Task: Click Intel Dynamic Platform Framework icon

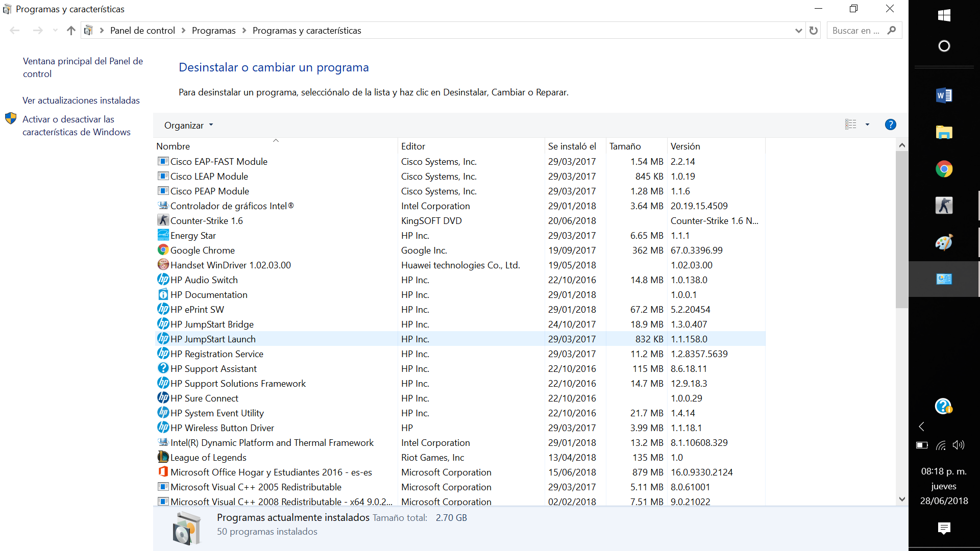Action: pyautogui.click(x=163, y=442)
